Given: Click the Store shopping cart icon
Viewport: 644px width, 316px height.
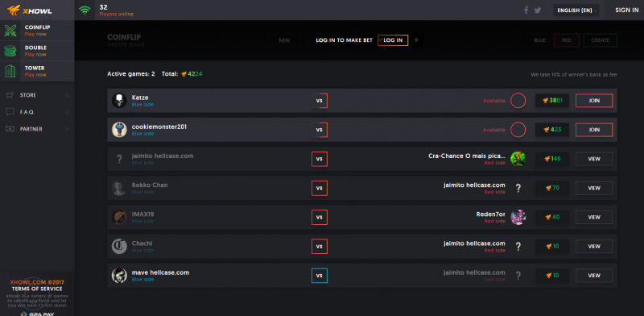Looking at the screenshot, I should click(10, 95).
